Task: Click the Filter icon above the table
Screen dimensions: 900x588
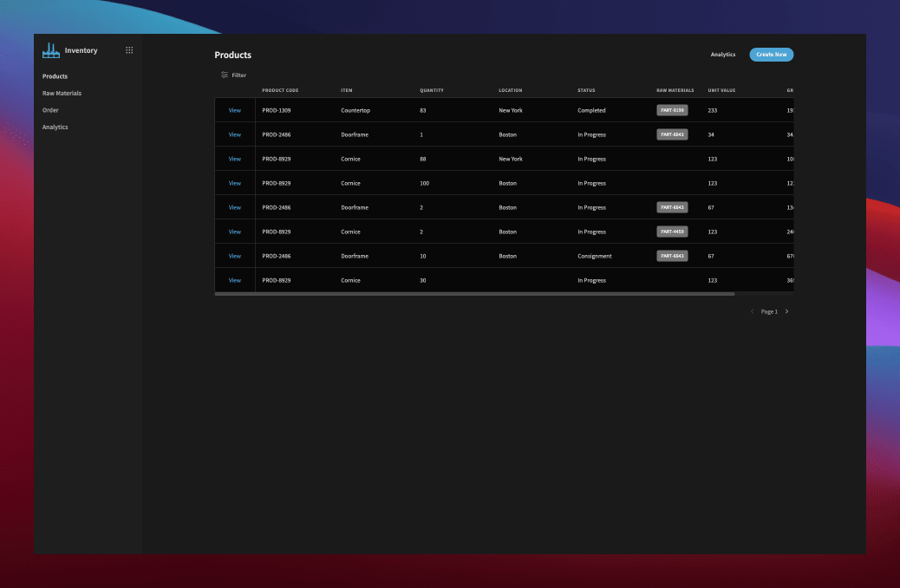Action: [225, 75]
